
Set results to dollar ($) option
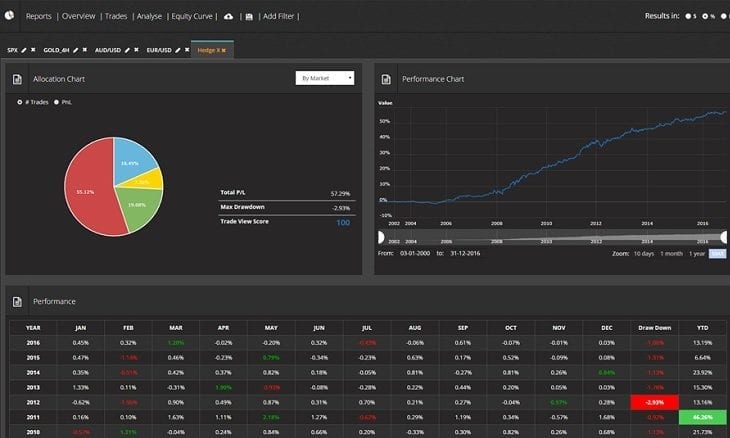pos(688,17)
